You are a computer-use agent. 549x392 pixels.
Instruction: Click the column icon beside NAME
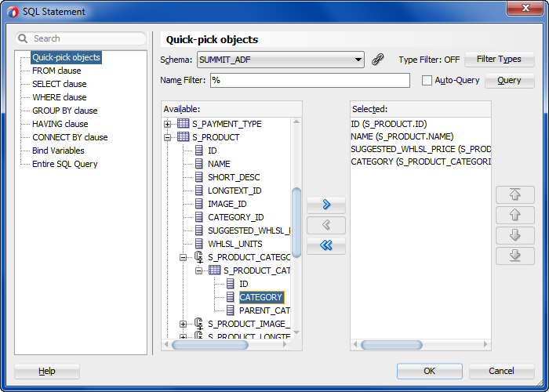pos(198,163)
